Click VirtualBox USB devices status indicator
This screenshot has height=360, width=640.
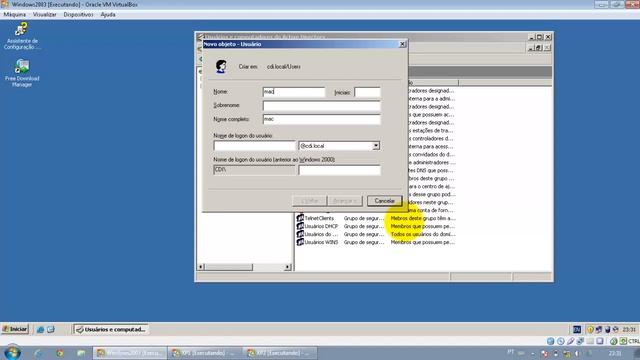click(x=570, y=341)
